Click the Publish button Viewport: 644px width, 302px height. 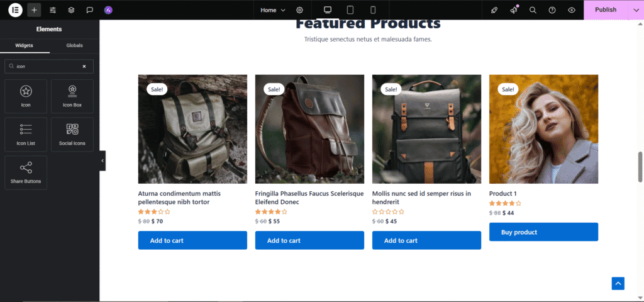[x=606, y=10]
